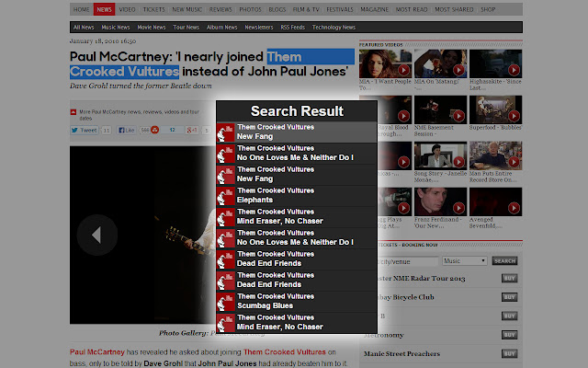588x368 pixels.
Task: Play the Man Puts Entire Record Store On video
Action: (x=495, y=155)
